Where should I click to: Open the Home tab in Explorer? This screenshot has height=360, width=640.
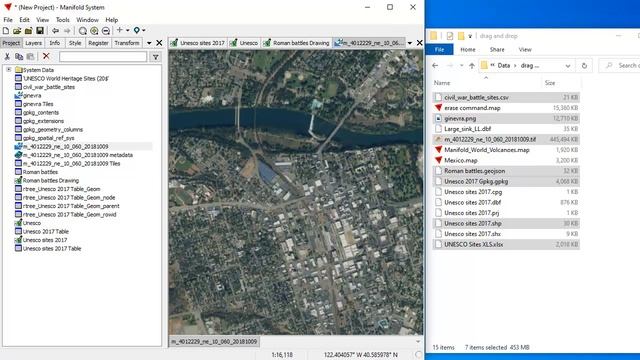click(468, 49)
